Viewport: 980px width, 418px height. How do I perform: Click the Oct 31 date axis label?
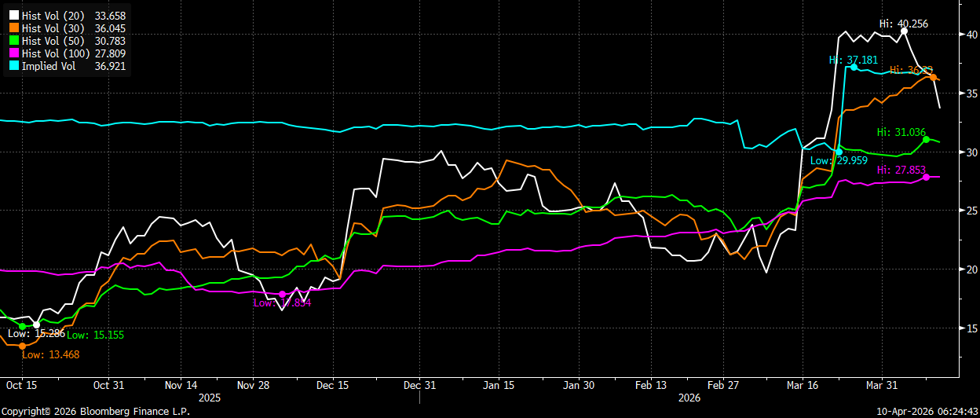(x=108, y=385)
